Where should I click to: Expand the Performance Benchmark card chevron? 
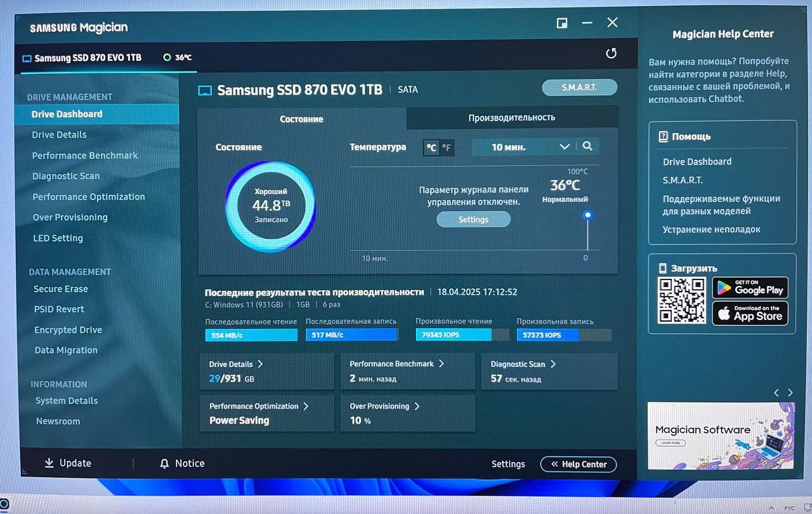point(441,363)
